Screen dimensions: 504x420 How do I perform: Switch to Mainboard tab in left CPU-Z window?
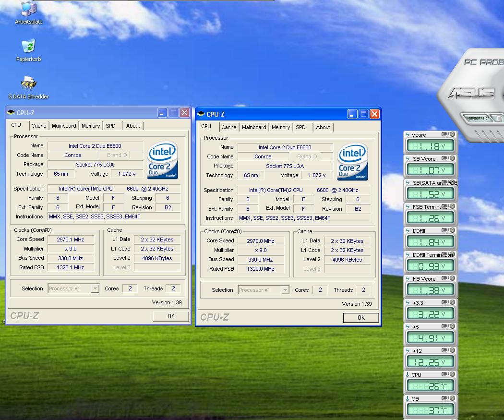64,126
